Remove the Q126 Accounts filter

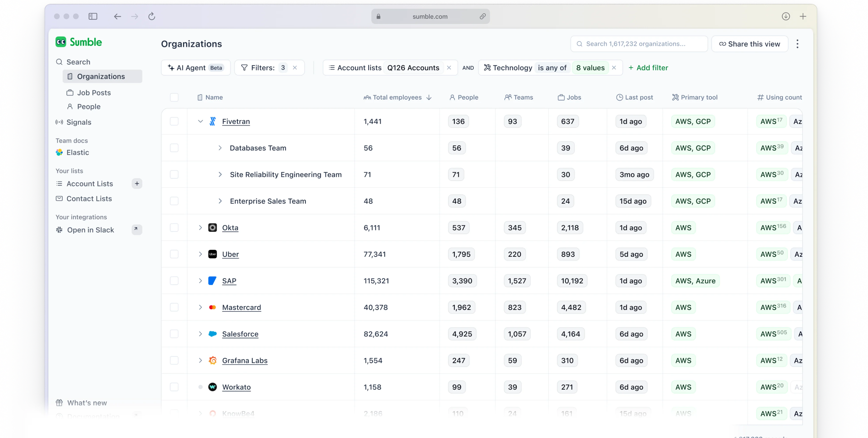pyautogui.click(x=449, y=68)
